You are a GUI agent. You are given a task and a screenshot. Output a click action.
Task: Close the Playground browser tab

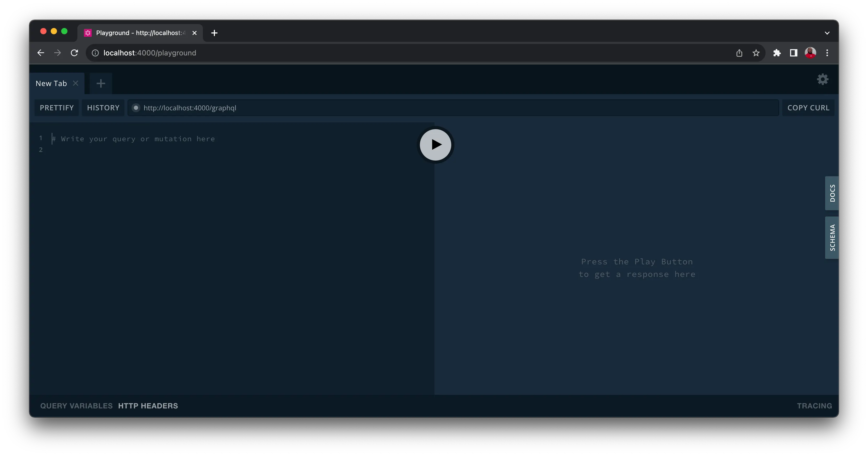pos(195,33)
